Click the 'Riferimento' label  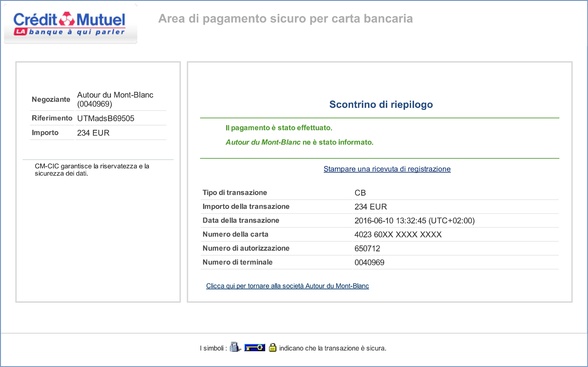tap(52, 118)
